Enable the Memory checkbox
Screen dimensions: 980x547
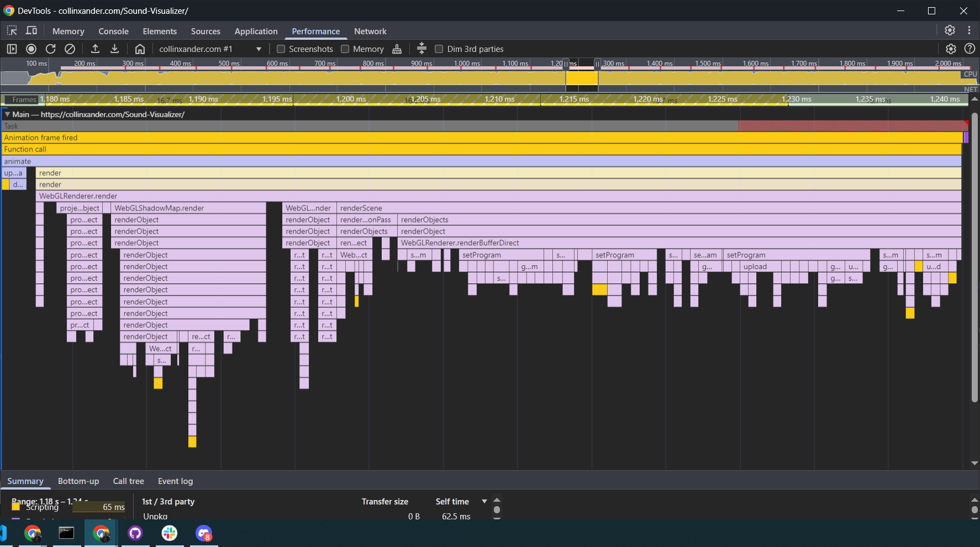(345, 49)
